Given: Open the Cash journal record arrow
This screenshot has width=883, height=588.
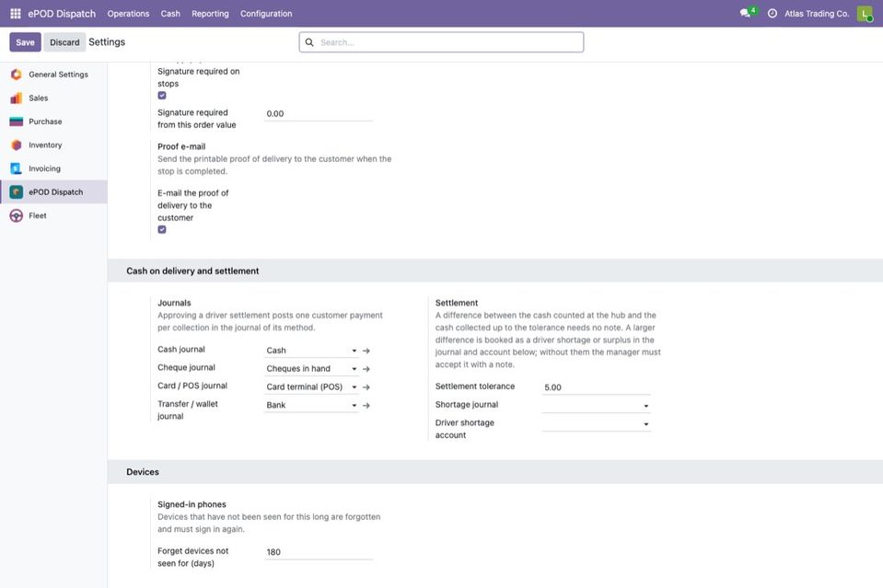Looking at the screenshot, I should (x=366, y=351).
